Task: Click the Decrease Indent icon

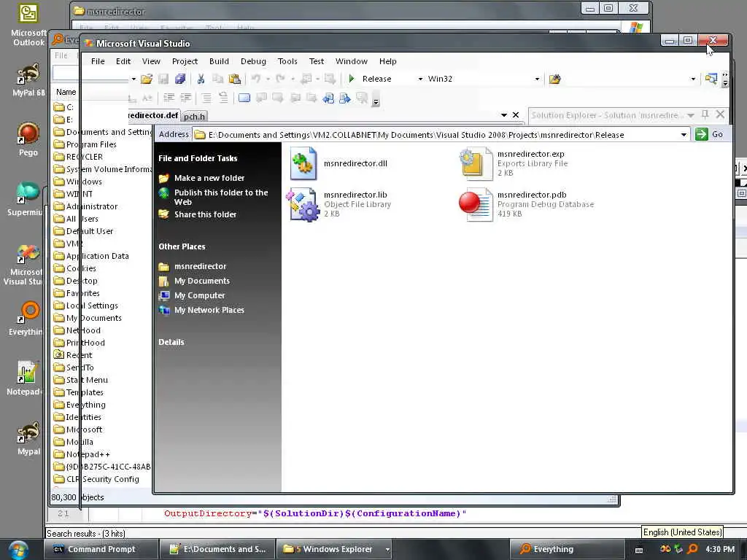Action: [169, 98]
